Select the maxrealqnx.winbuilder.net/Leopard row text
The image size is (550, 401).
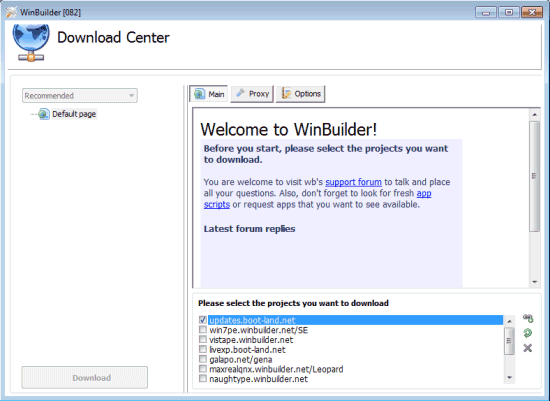point(276,369)
